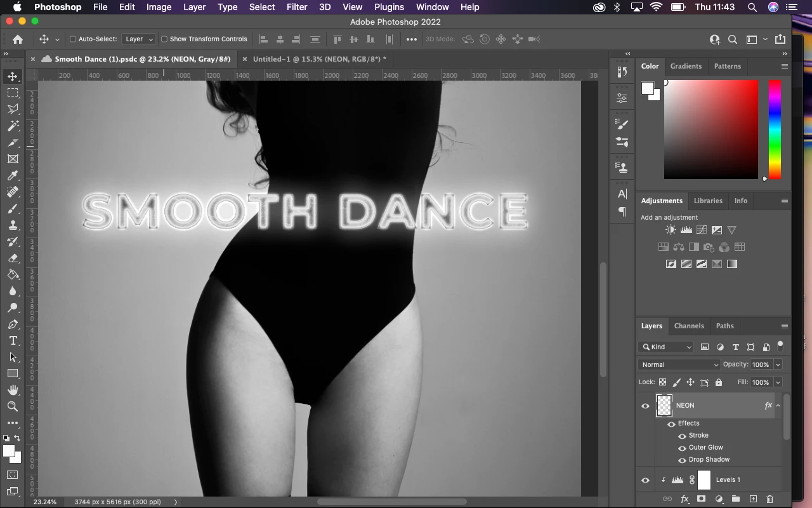Enable the Auto-Select checkbox

point(73,39)
